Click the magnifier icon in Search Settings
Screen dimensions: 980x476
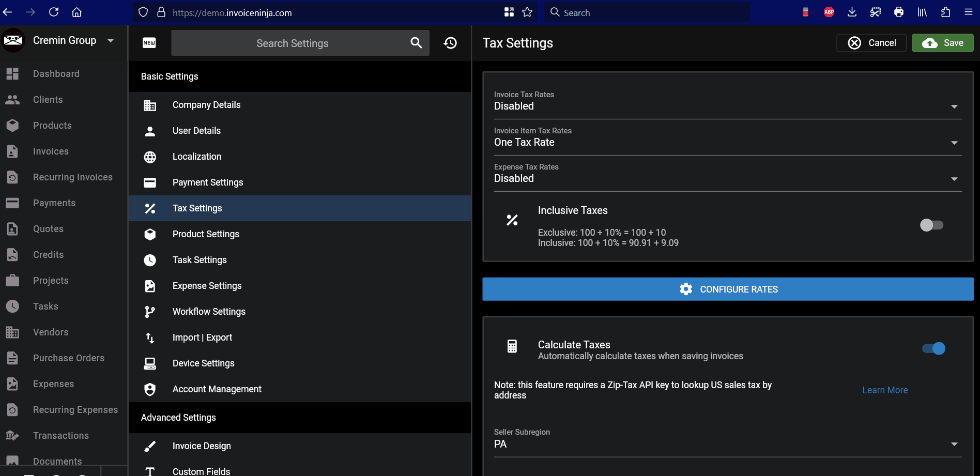click(416, 43)
